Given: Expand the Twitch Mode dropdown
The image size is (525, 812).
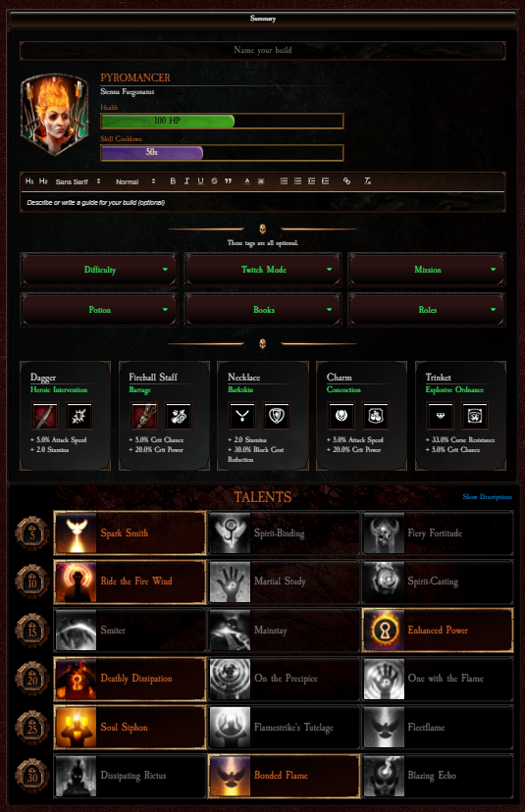Looking at the screenshot, I should (263, 270).
